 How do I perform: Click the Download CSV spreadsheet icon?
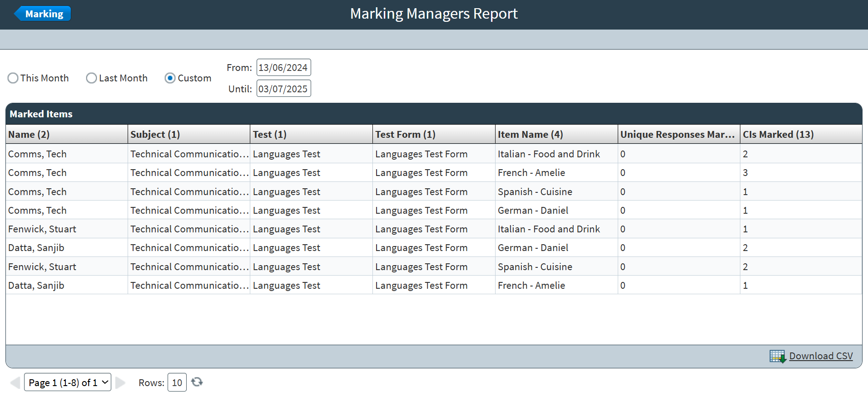777,356
